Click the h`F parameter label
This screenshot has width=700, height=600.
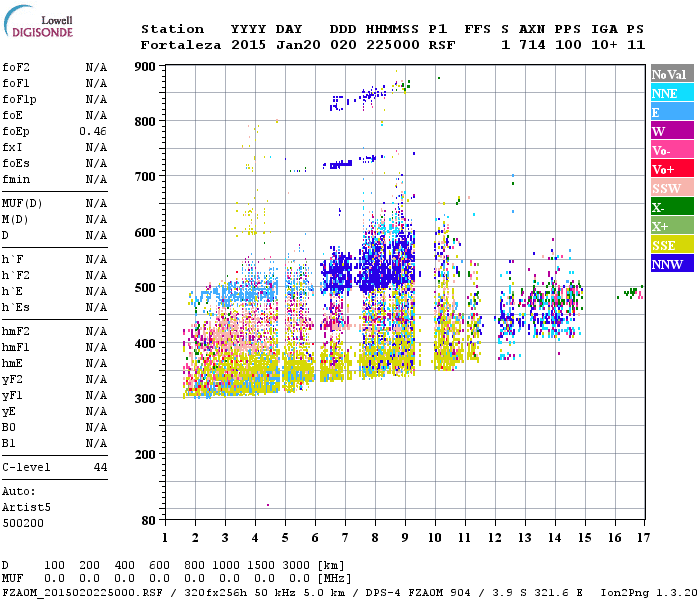(12, 259)
